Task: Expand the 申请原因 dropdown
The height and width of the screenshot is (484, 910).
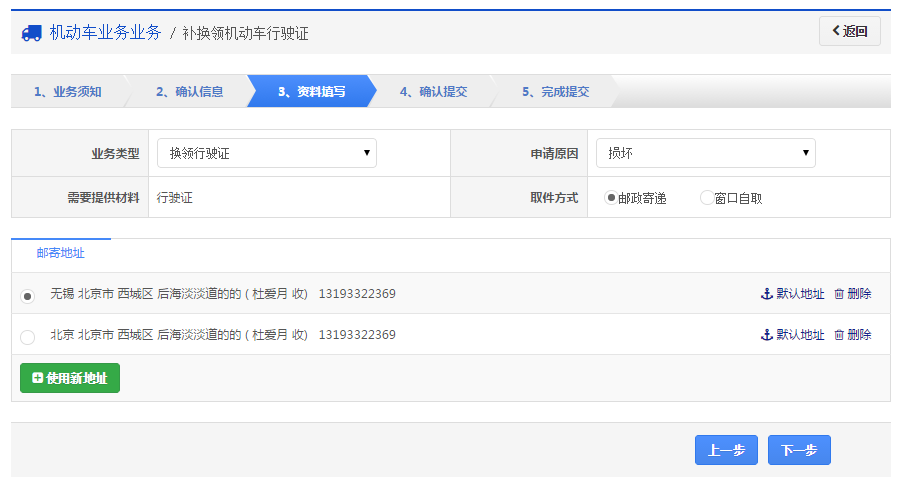Action: tap(705, 153)
